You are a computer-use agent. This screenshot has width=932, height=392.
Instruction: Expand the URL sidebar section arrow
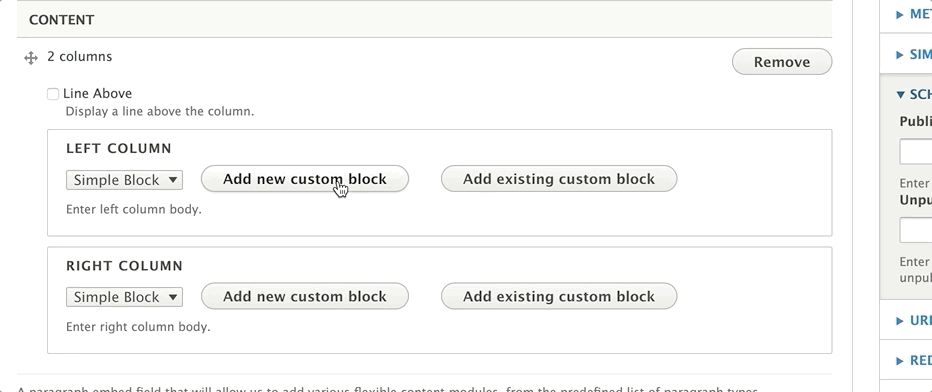click(900, 321)
